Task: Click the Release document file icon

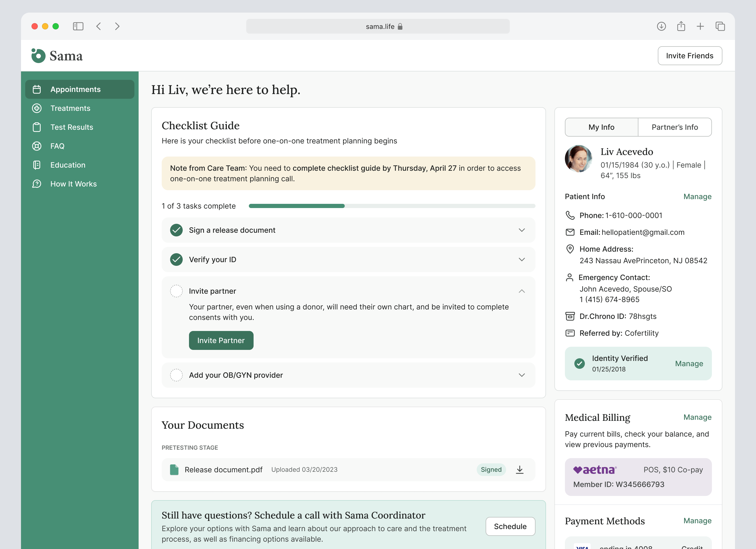Action: [x=174, y=470]
